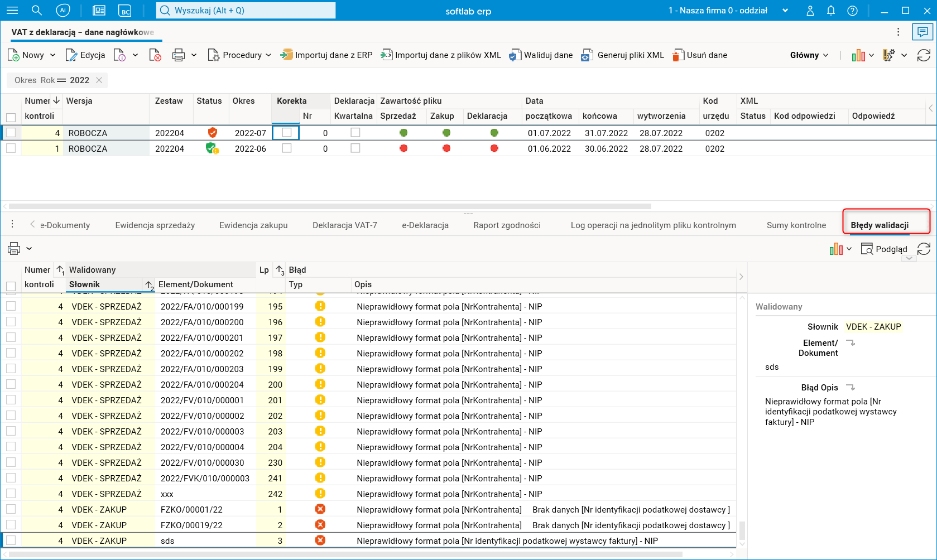Click in the Wyszukaj search field
This screenshot has width=937, height=560.
click(x=246, y=11)
